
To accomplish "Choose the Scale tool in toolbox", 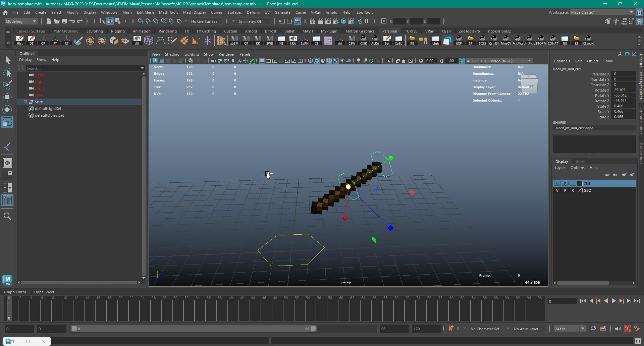I will pyautogui.click(x=7, y=122).
